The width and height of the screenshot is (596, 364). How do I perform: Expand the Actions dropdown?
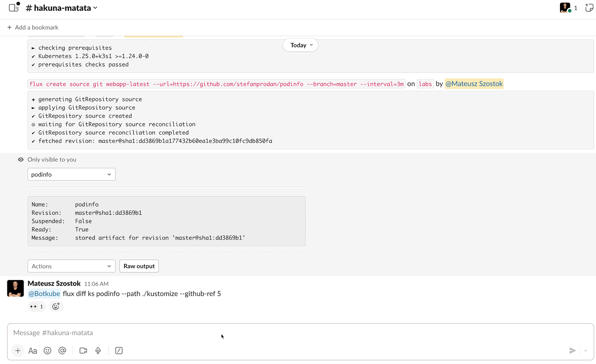pos(71,266)
